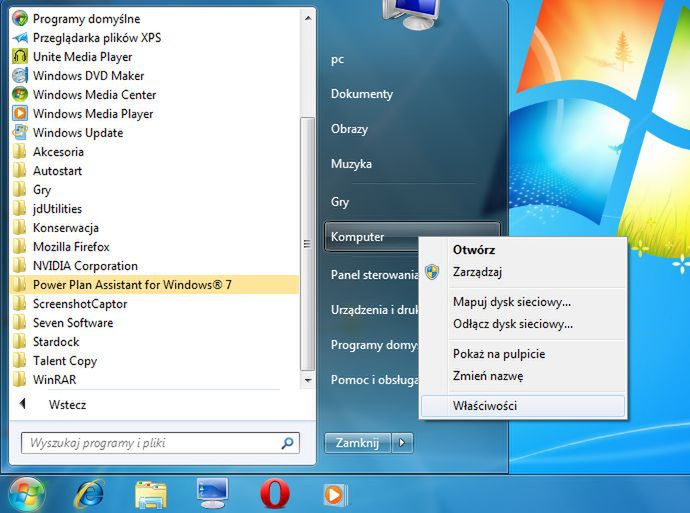Viewport: 690px width, 513px height.
Task: Go back with the Wstecz arrow
Action: [23, 403]
